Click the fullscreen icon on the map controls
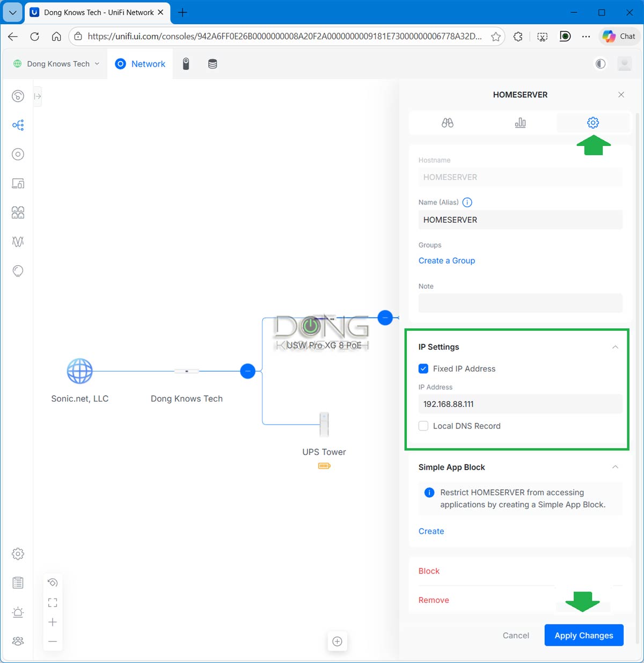Screen dimensions: 644x663 tap(53, 602)
